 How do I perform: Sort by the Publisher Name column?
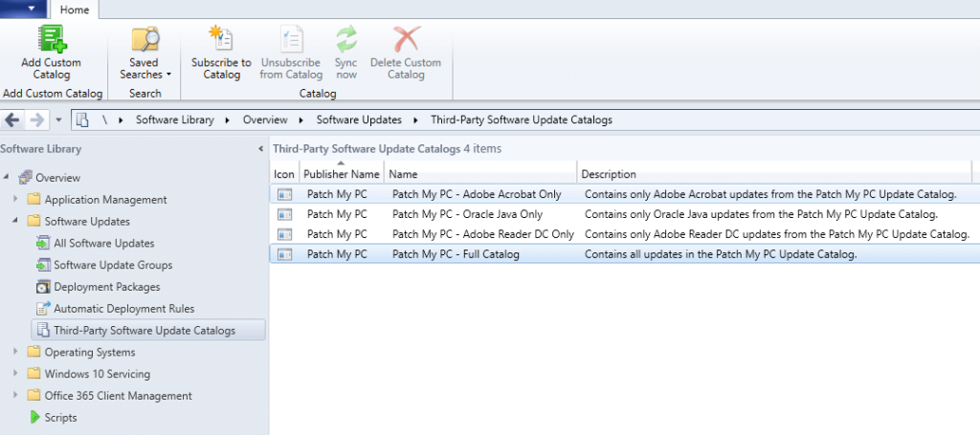point(342,174)
